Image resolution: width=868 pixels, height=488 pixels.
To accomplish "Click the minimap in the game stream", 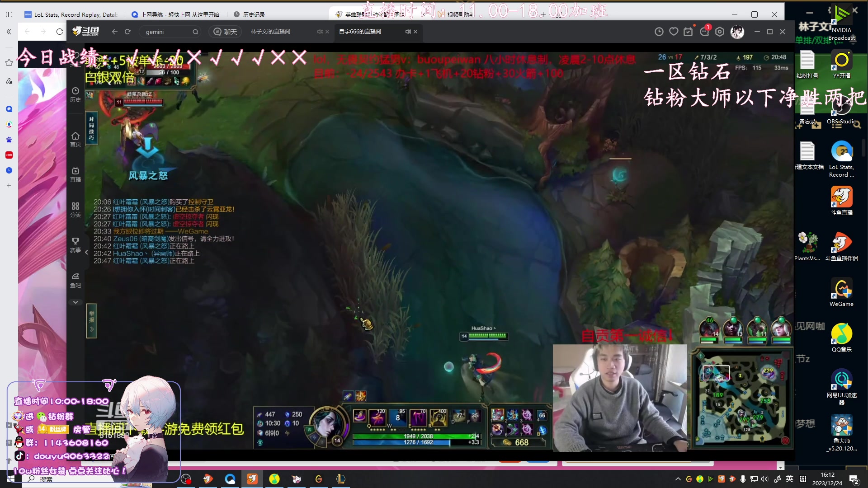I will pyautogui.click(x=742, y=399).
